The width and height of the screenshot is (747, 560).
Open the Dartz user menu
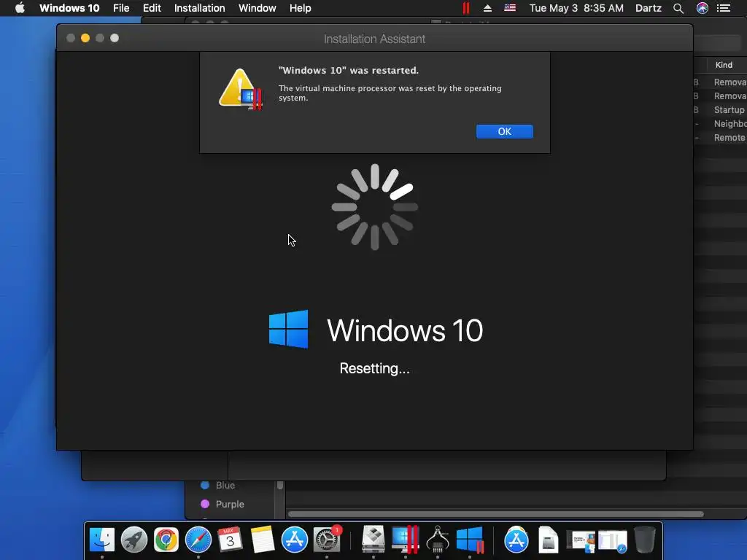coord(649,8)
